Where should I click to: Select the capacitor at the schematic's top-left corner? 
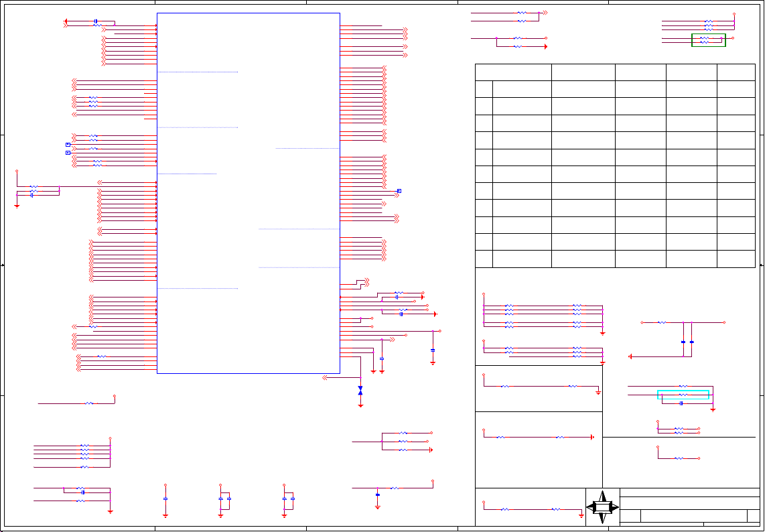(96, 21)
